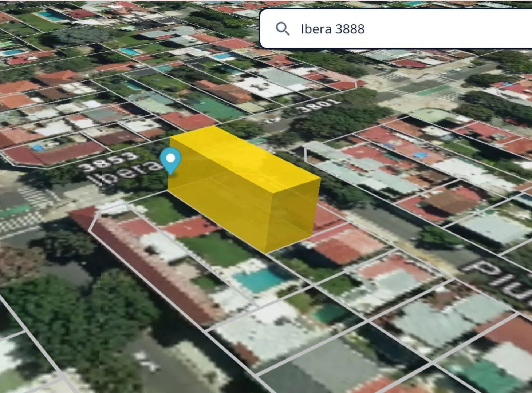Select the yellow highlighted 3D parcel block
532x393 pixels.
[244, 189]
